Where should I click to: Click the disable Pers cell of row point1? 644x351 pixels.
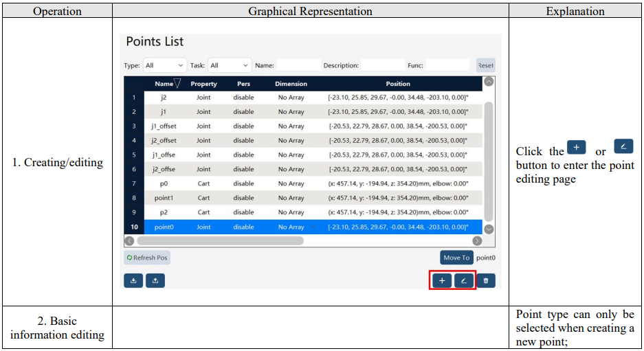243,198
